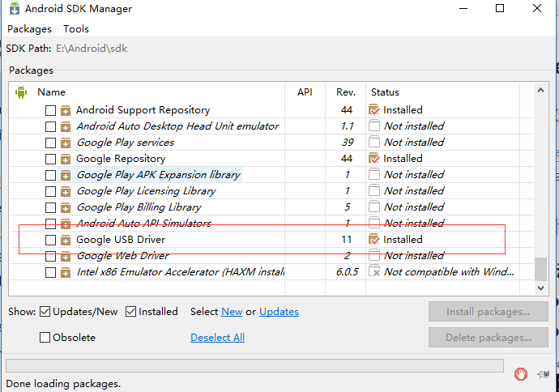The image size is (559, 392).
Task: Select the Google USB Driver row name
Action: [121, 240]
